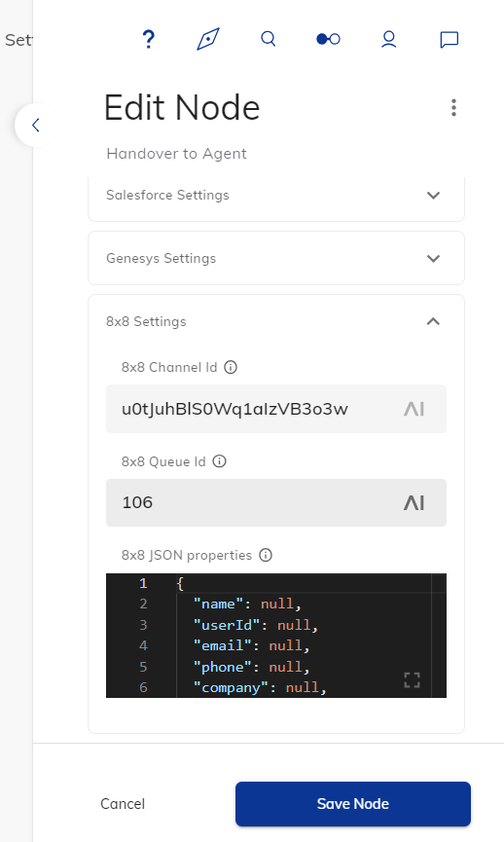Expand JSON editor to fullscreen

[x=413, y=679]
